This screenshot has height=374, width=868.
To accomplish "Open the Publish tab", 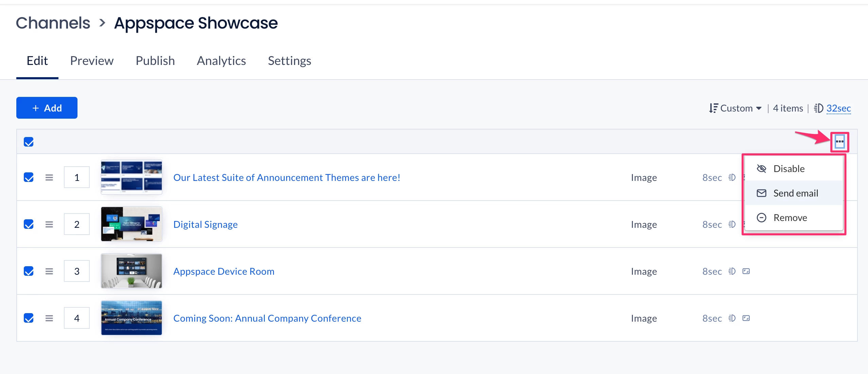I will (x=155, y=61).
